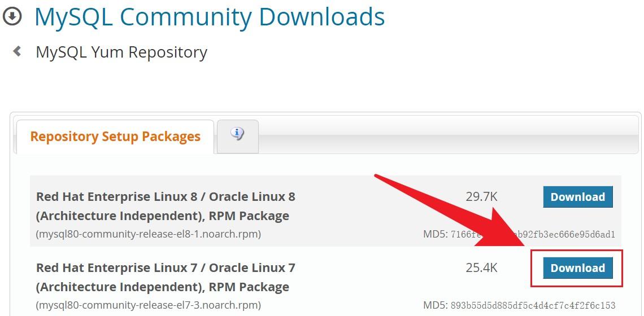Click the 29.7K file size
The height and width of the screenshot is (316, 644).
(x=481, y=197)
